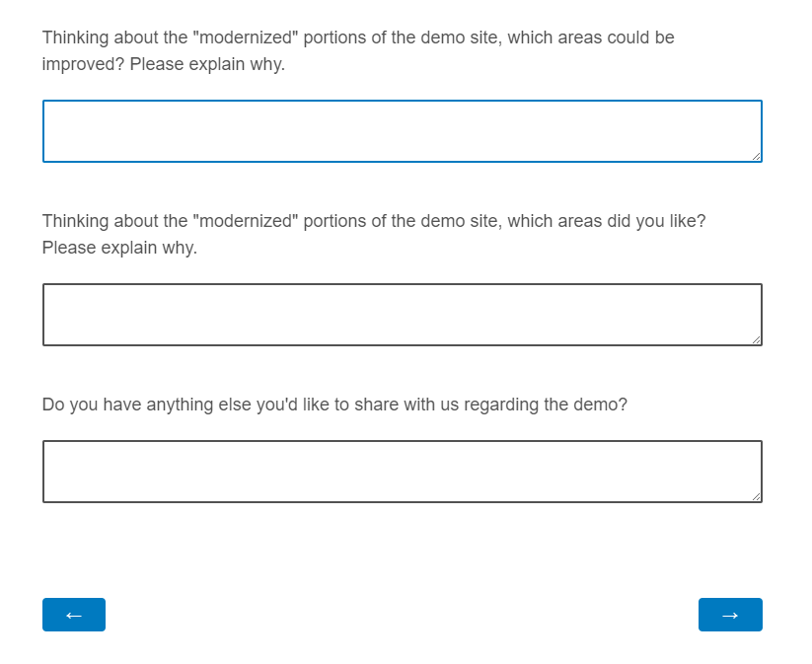Click the resize handle of the improvement textarea
Viewport: 812px width, 664px height.
point(756,156)
